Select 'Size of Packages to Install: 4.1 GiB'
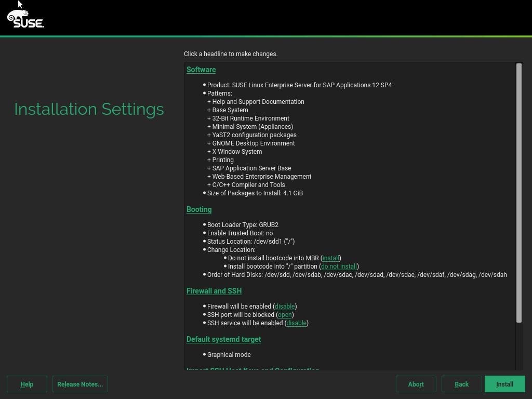Viewport: 532px width, 399px height. [x=255, y=193]
